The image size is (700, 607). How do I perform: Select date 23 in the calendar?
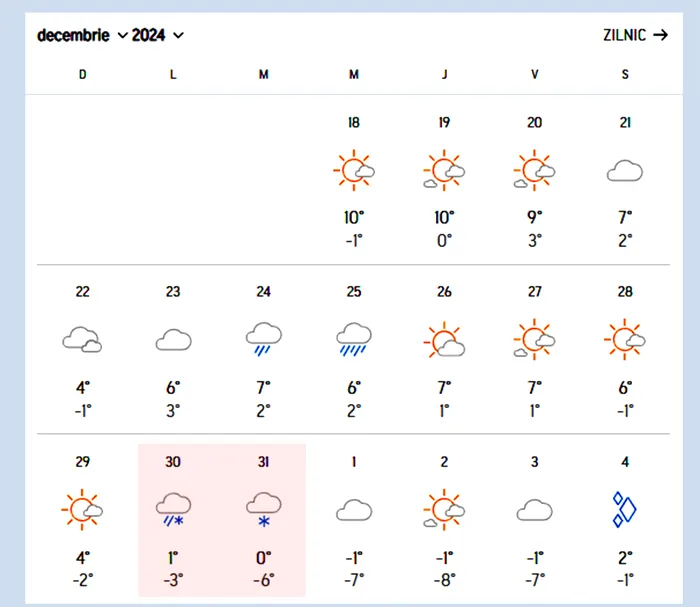[173, 292]
